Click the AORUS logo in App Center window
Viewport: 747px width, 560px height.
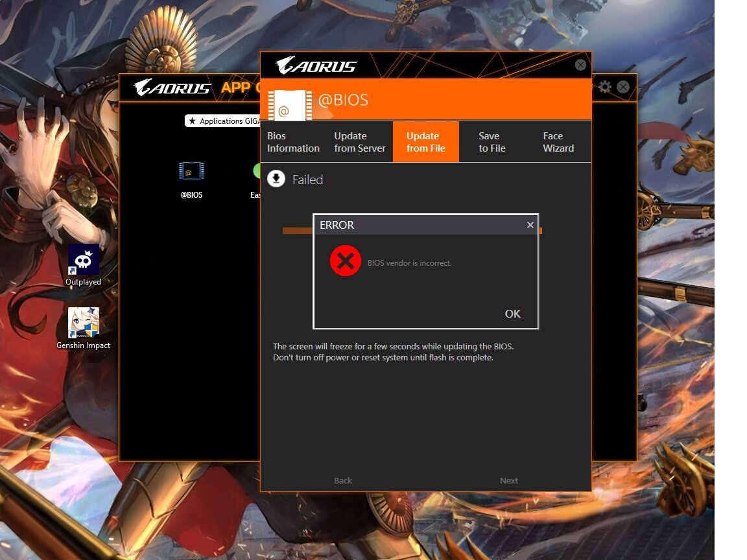(172, 87)
